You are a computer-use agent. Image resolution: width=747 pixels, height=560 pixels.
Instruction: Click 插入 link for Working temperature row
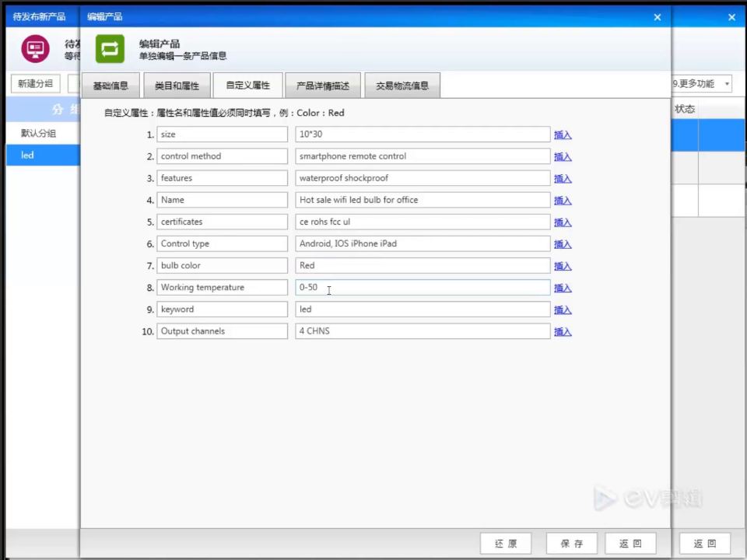point(563,289)
